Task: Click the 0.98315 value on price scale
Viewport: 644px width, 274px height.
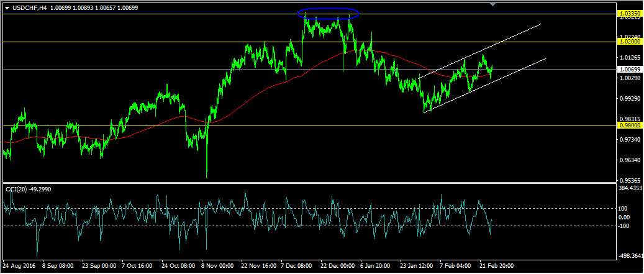Action: (629, 119)
